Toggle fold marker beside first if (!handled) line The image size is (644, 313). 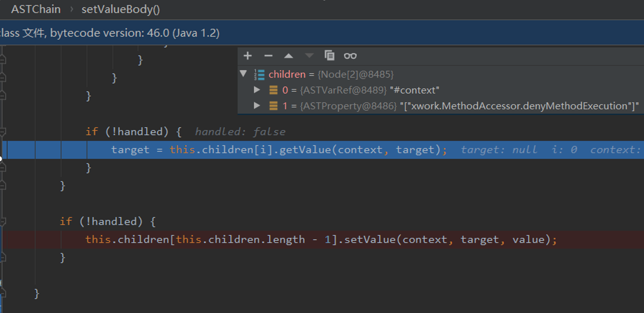click(x=3, y=132)
